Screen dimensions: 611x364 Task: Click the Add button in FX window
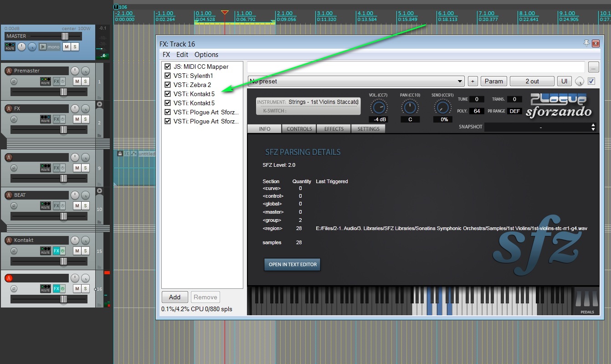coord(175,297)
